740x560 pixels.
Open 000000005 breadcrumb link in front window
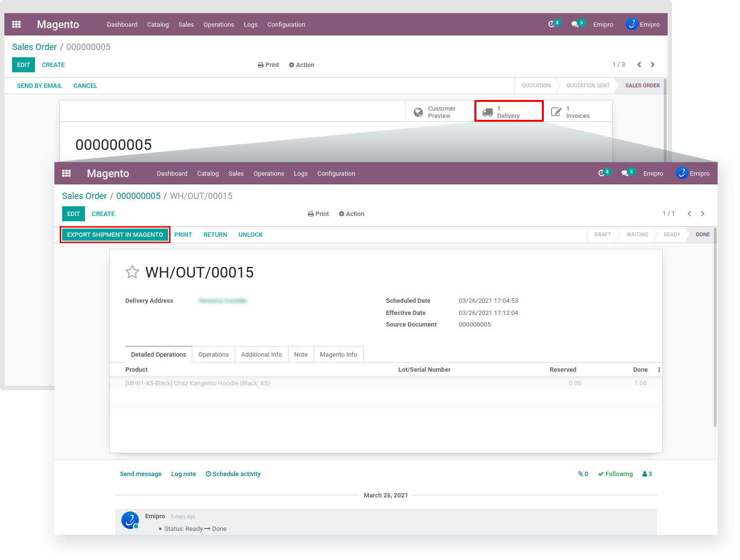pos(138,196)
